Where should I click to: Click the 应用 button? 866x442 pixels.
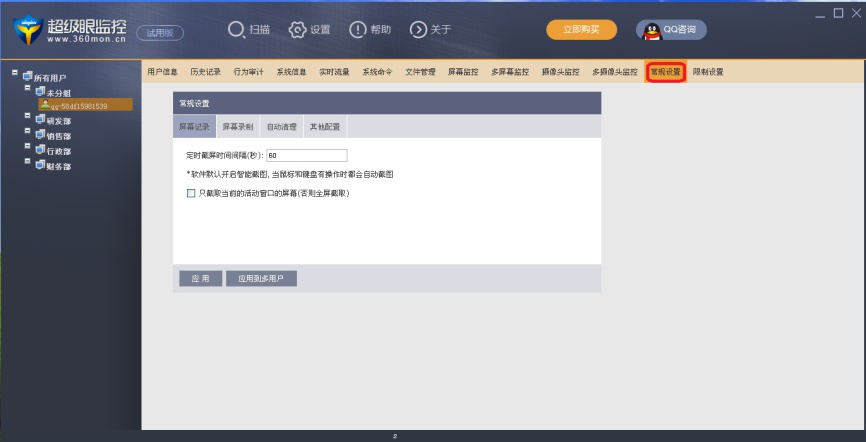pyautogui.click(x=200, y=278)
